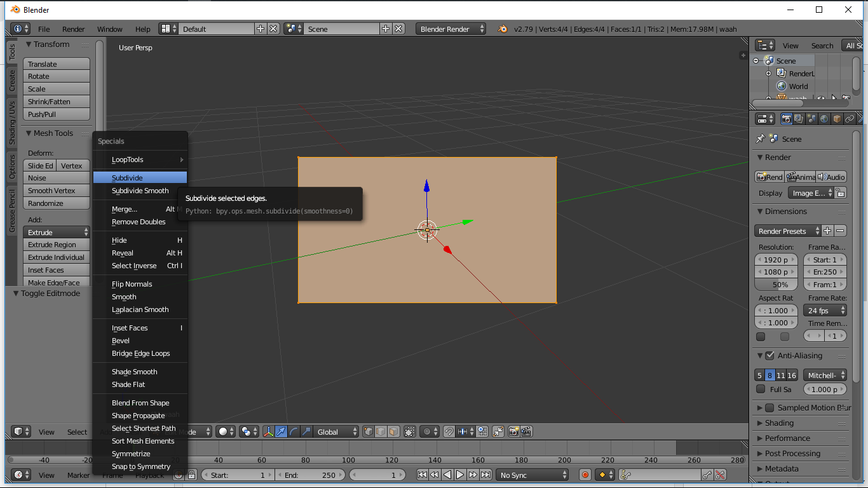Open the Blender Render engine dropdown
The image size is (868, 488).
tap(451, 29)
